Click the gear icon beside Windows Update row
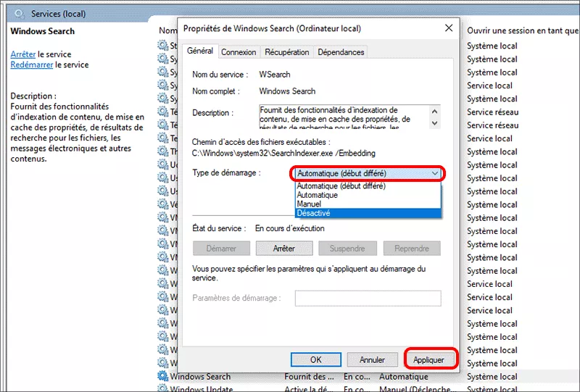This screenshot has height=392, width=580. [x=162, y=389]
